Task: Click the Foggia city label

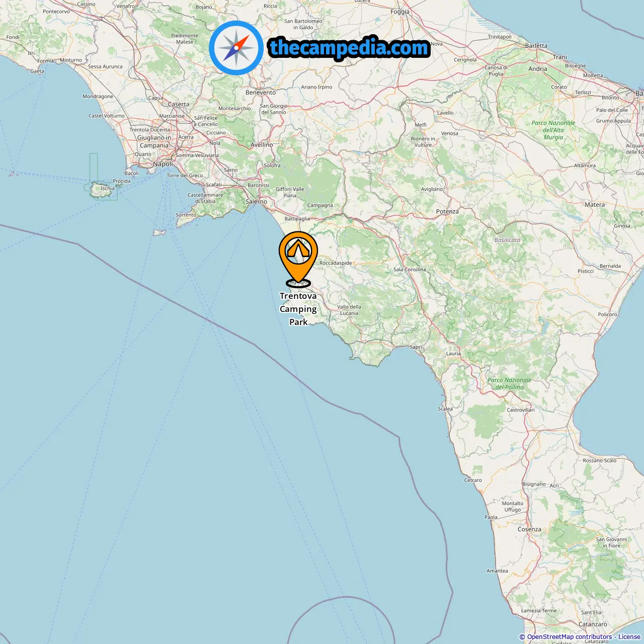Action: point(400,12)
